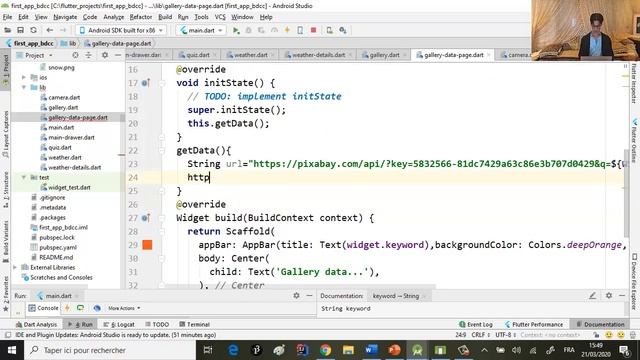Click the Open folder toolbar icon
Screen dimensions: 640x360
(x=7, y=30)
